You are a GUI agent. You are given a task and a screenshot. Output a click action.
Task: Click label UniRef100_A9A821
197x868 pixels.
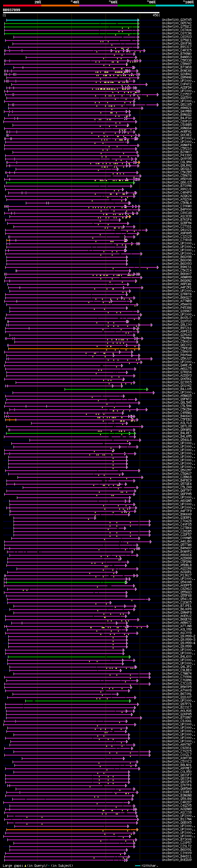click(x=177, y=108)
